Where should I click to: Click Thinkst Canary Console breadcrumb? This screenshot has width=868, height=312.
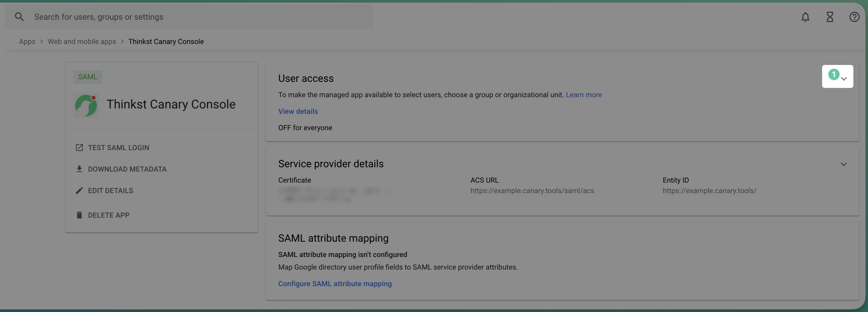166,41
